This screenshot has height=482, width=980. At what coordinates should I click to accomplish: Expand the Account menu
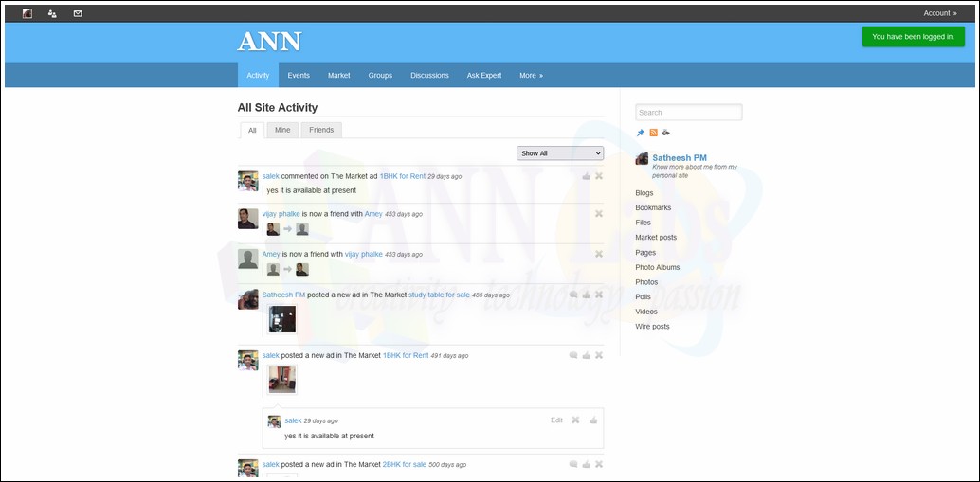coord(939,13)
